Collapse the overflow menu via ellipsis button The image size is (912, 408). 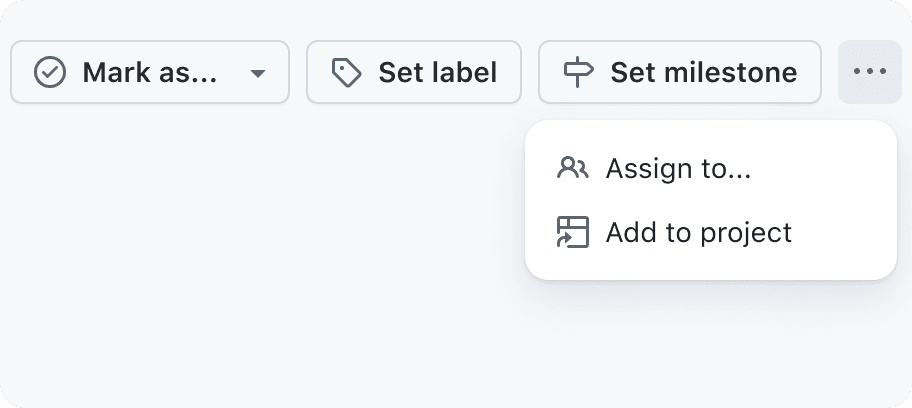click(x=870, y=72)
